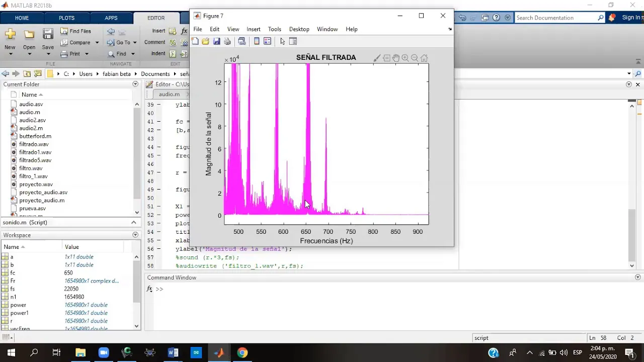Click Link Plot icon in Figure 7 toolbar
644x362 pixels.
pos(242,41)
